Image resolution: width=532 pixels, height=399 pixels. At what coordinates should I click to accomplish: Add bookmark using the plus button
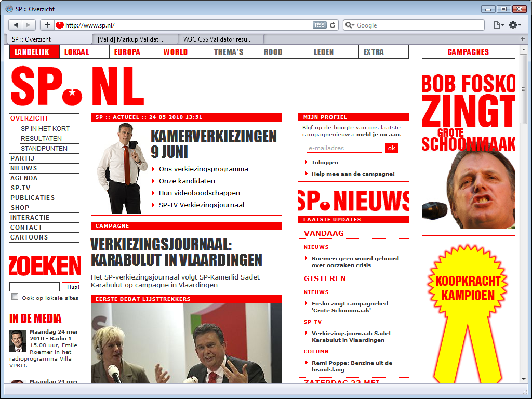click(x=47, y=25)
